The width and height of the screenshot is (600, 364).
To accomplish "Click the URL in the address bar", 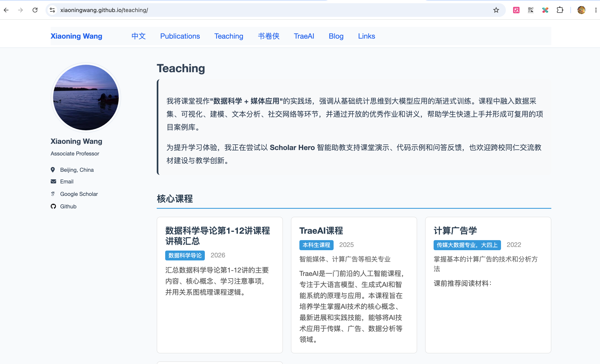I will coord(104,10).
